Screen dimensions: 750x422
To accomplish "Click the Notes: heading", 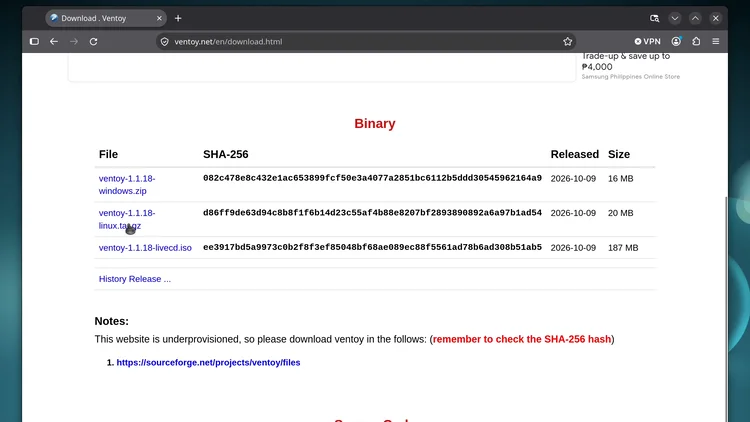I will pyautogui.click(x=111, y=321).
